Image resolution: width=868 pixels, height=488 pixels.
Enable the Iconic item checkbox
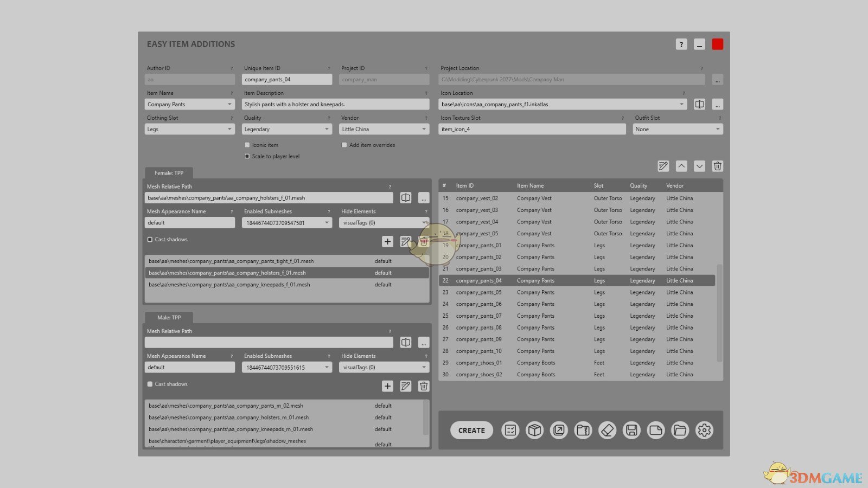(247, 145)
